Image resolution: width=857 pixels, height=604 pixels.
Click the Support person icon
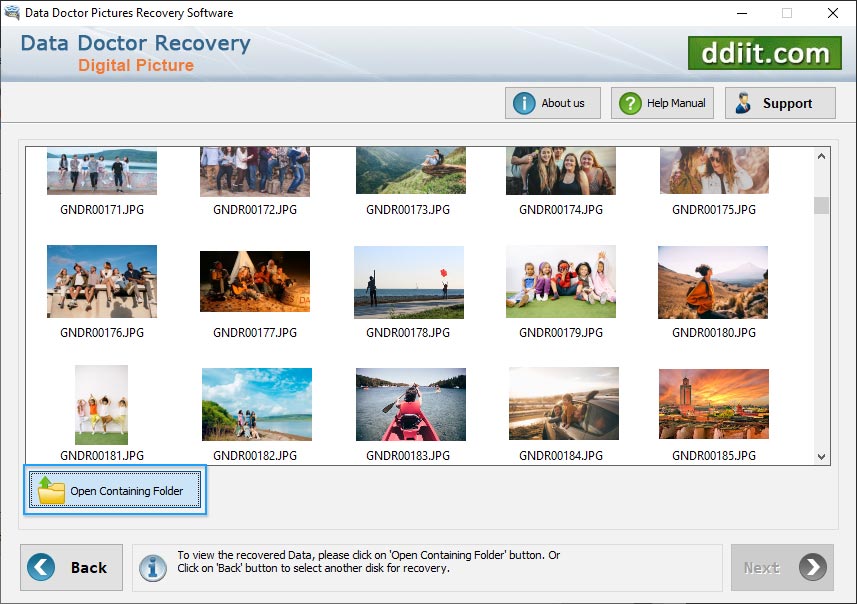743,103
